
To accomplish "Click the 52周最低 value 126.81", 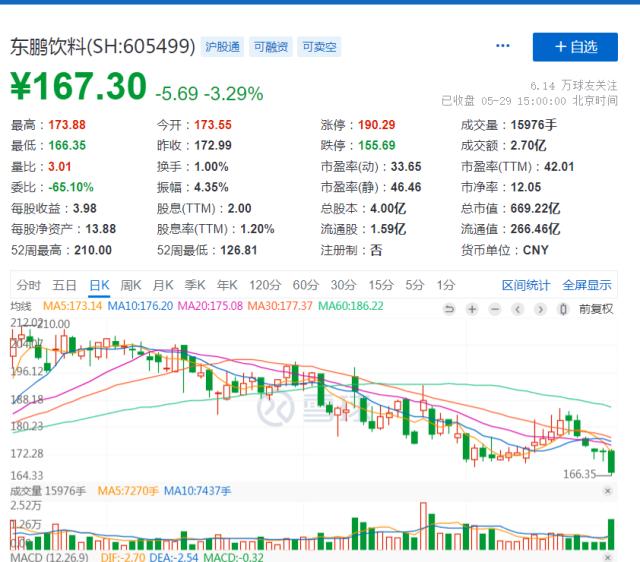I will click(239, 250).
